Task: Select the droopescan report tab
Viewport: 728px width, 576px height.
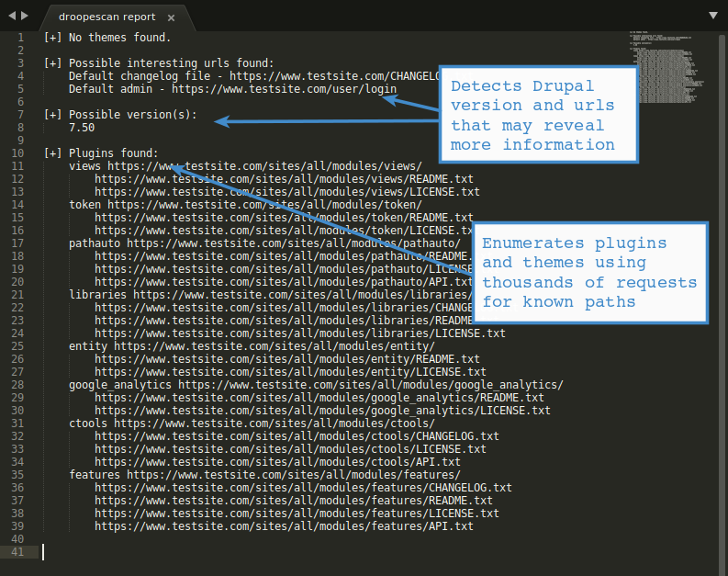Action: pos(106,17)
